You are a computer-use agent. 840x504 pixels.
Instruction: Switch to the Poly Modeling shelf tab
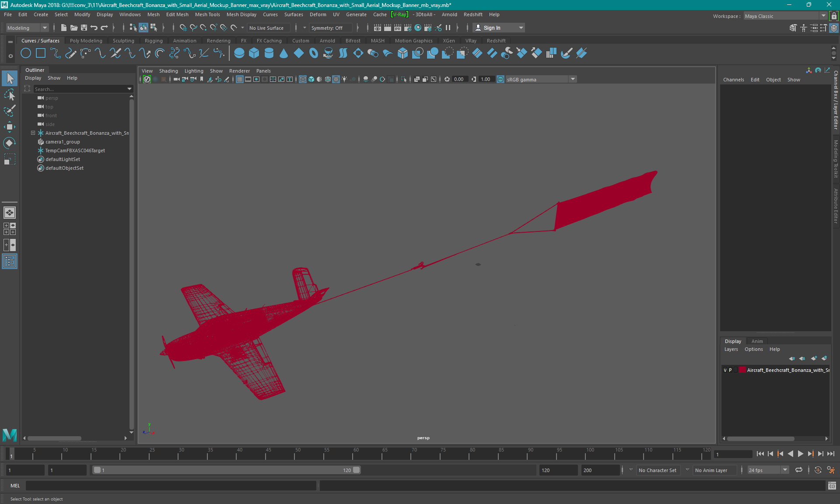pyautogui.click(x=86, y=41)
